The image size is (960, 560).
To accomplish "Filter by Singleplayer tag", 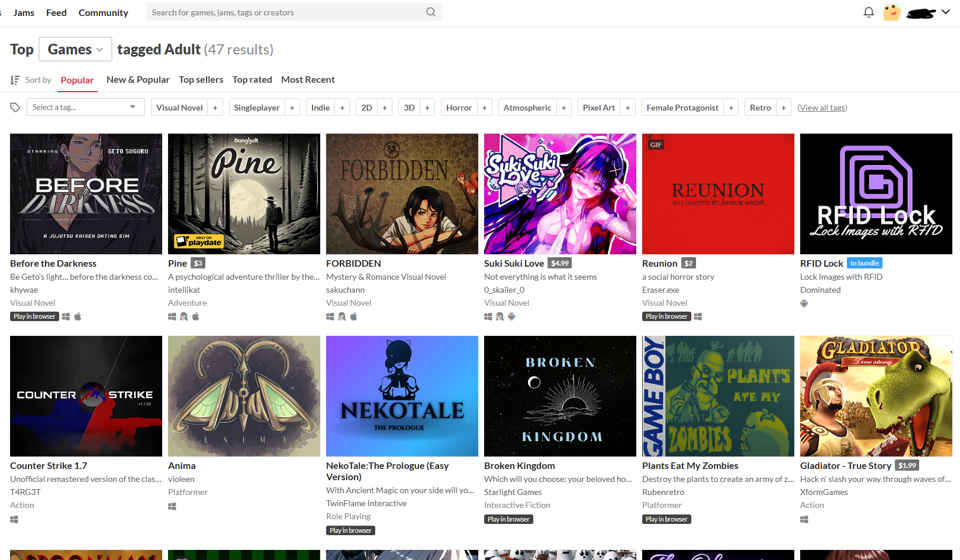I will pos(257,108).
